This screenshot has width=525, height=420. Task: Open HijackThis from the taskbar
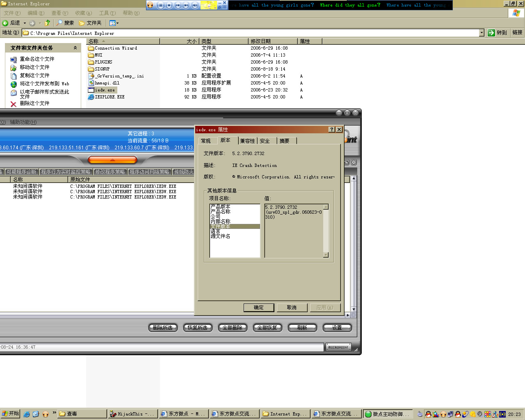(131, 414)
